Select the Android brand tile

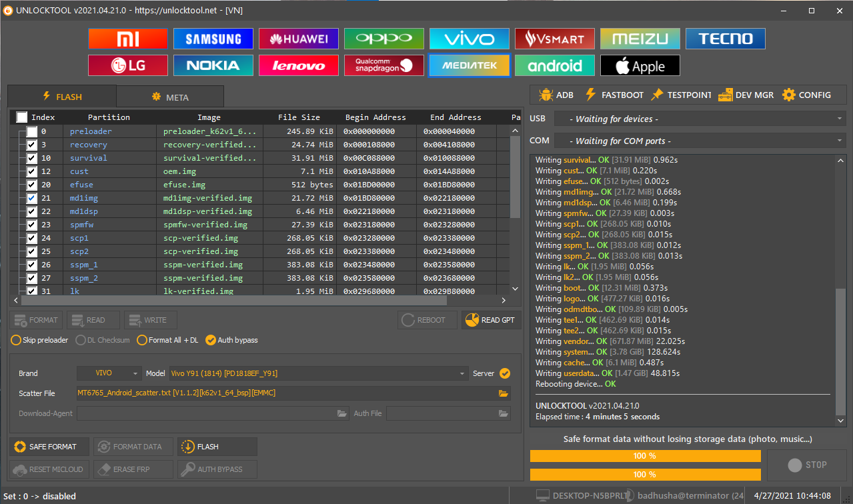(555, 65)
